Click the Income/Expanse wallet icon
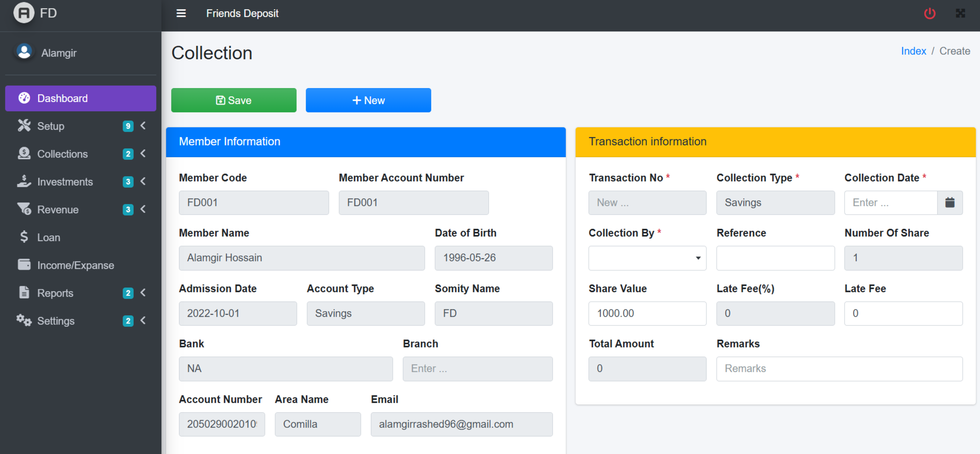This screenshot has height=454, width=980. [24, 265]
